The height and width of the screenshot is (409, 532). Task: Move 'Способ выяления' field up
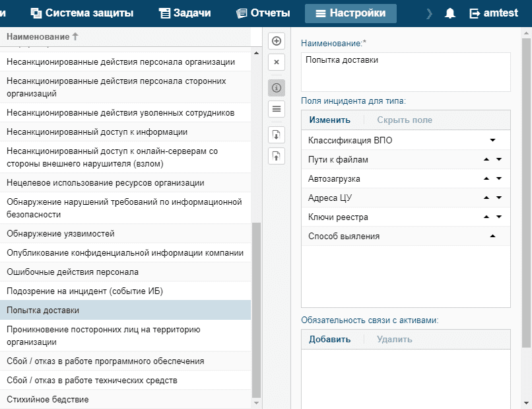pyautogui.click(x=492, y=236)
